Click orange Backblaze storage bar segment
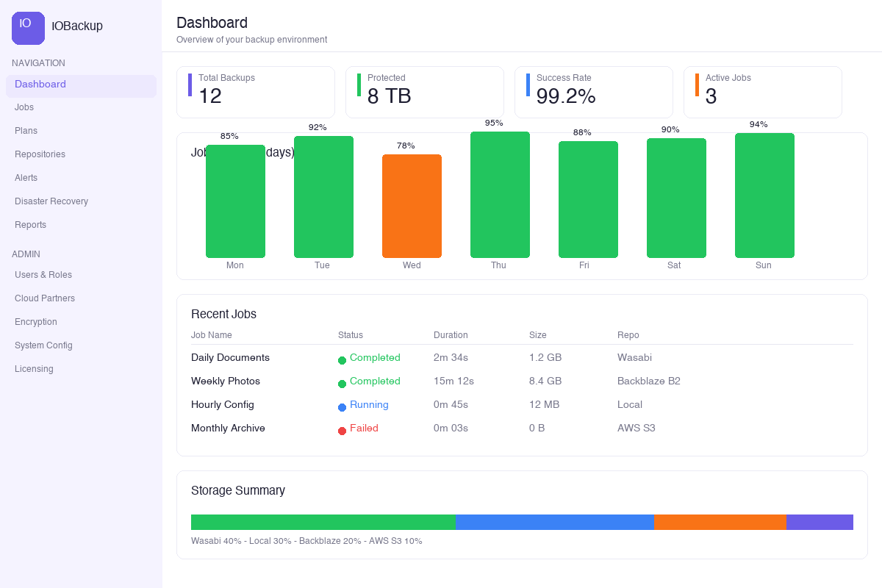 [x=720, y=522]
